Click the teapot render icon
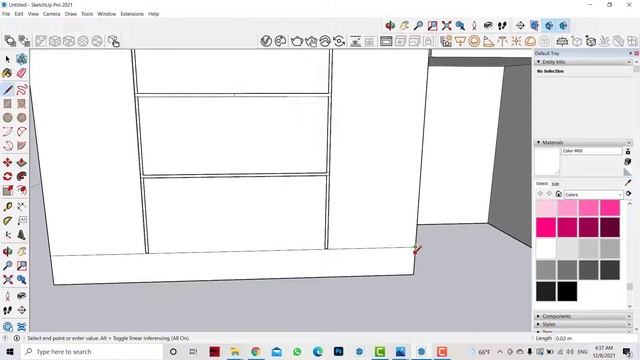 [297, 41]
